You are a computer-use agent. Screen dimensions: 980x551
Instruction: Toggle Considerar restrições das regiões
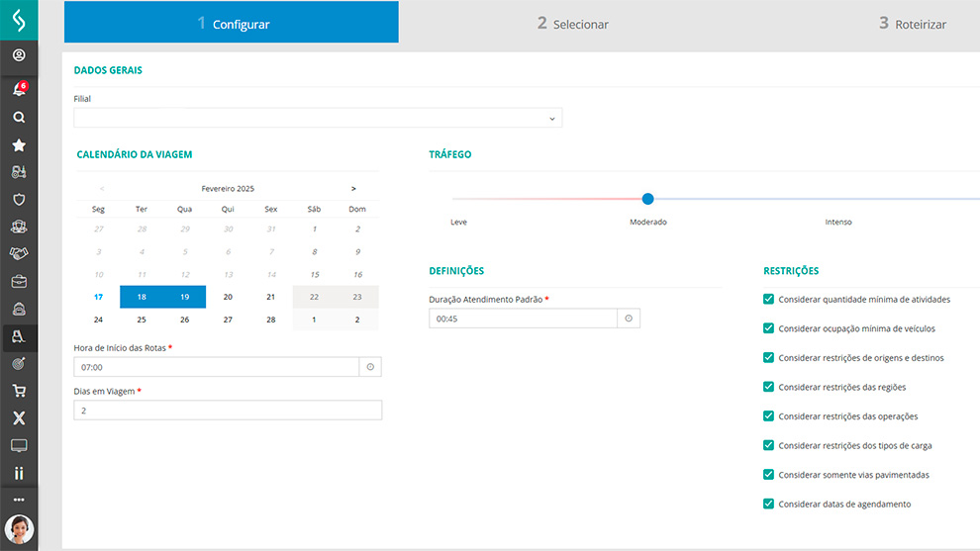coord(769,387)
